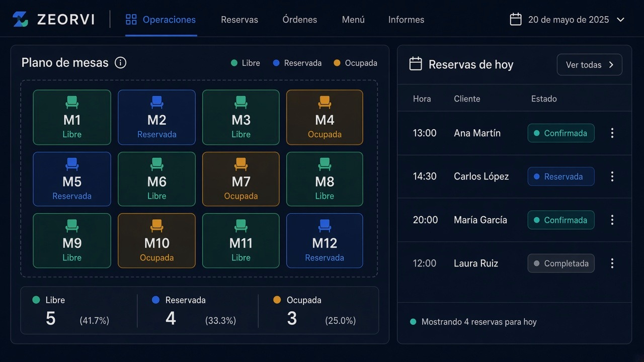Click the Reservada badge for Carlos López
Screen dimensions: 644x362
(561, 176)
